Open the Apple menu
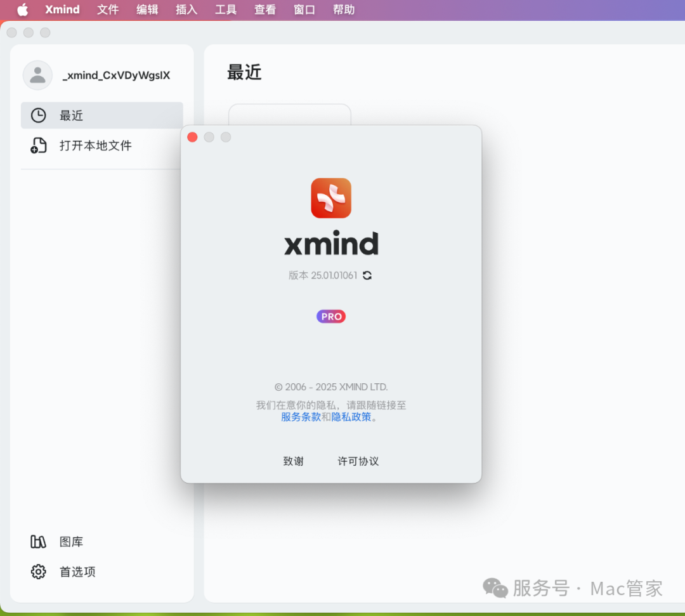This screenshot has height=616, width=685. pyautogui.click(x=23, y=10)
